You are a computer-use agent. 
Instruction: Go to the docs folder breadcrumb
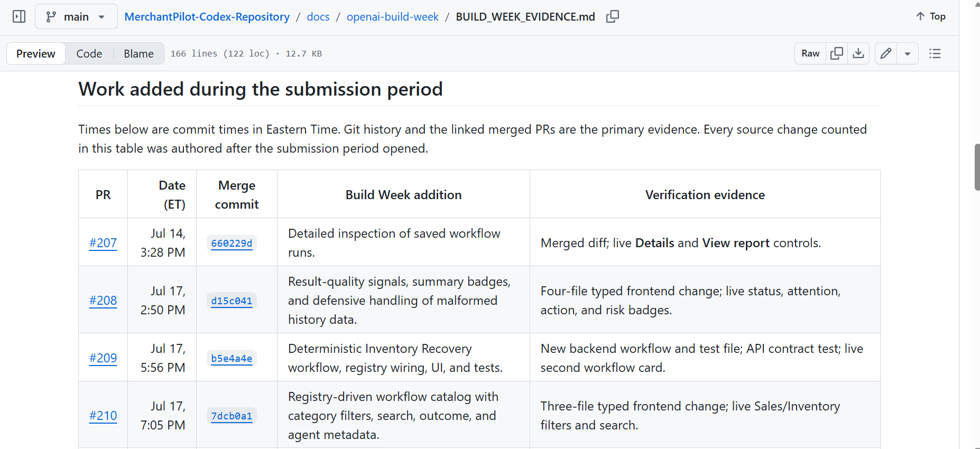tap(318, 17)
